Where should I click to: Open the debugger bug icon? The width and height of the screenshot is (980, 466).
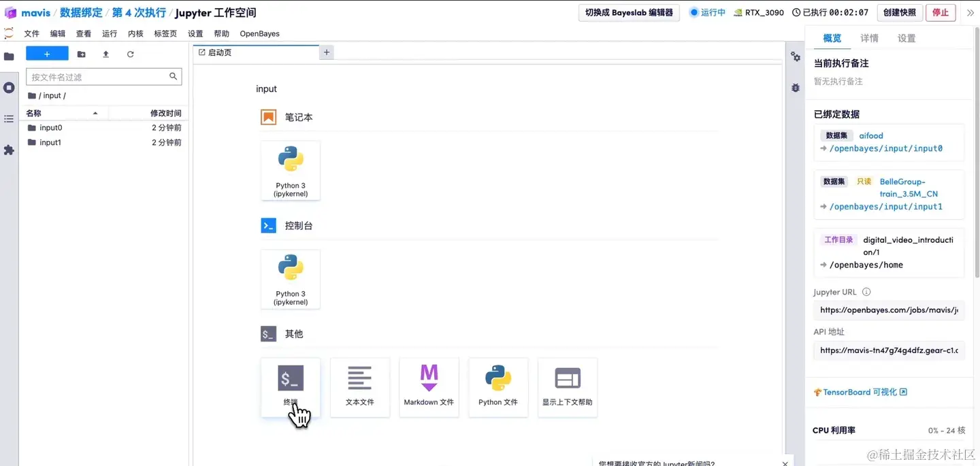(x=796, y=88)
